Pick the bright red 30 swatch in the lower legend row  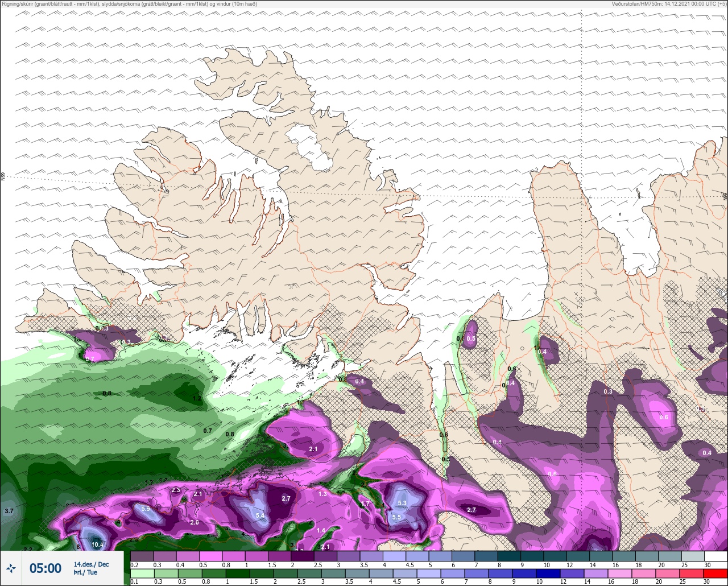pos(715,573)
